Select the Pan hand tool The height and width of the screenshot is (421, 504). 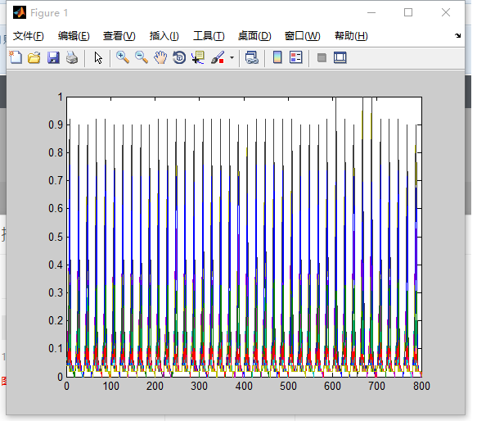click(160, 58)
